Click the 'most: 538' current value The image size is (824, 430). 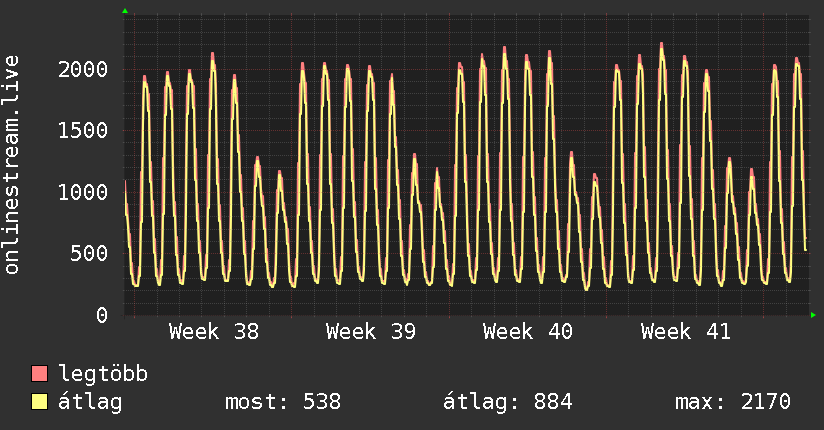click(283, 402)
